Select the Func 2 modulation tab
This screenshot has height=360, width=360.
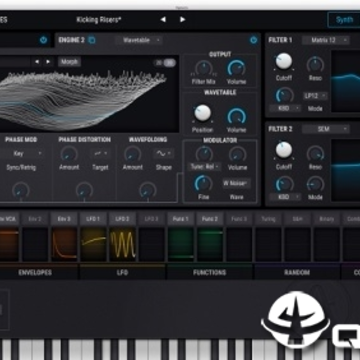[210, 219]
